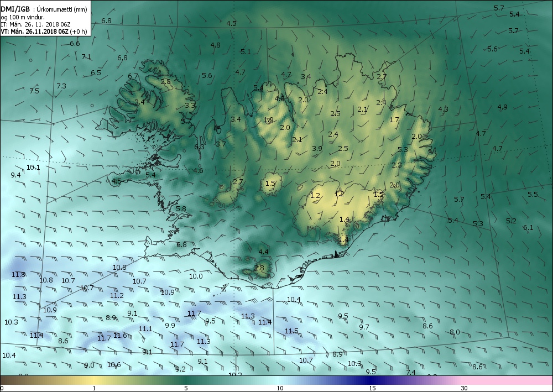Click the 6.3 value on the map
Screen dimensions: 553x392
pos(199,147)
